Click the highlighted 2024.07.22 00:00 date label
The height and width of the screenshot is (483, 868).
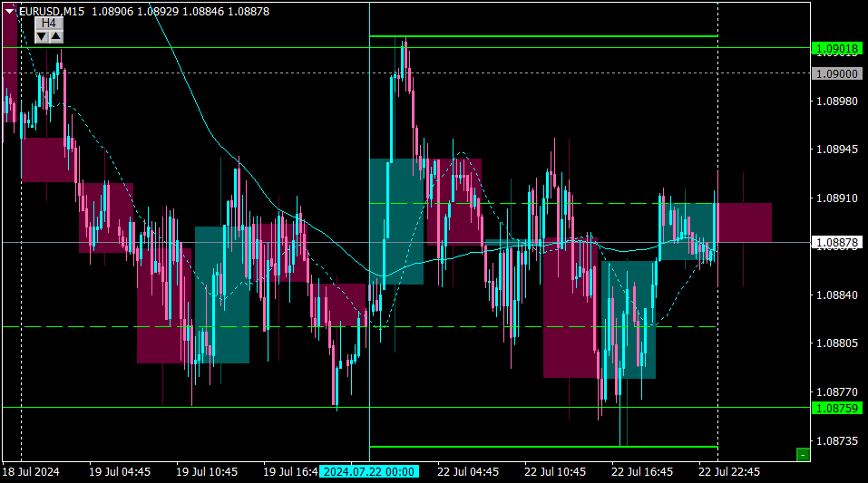[368, 472]
